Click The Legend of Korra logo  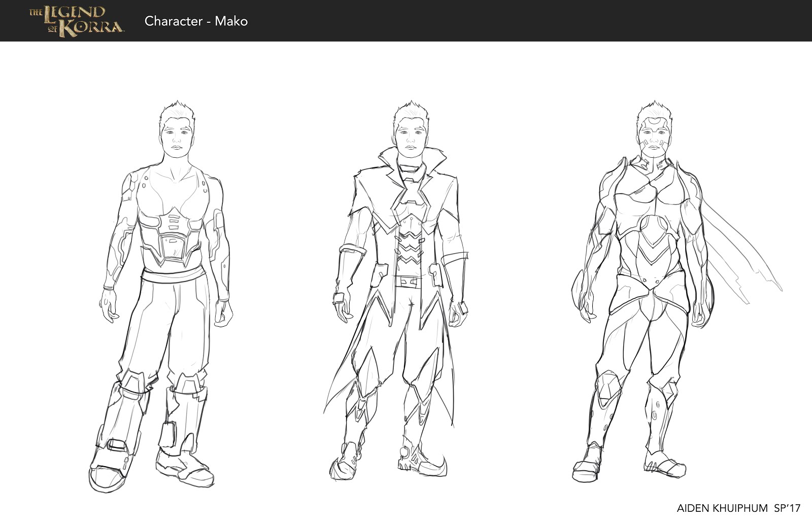pyautogui.click(x=76, y=21)
